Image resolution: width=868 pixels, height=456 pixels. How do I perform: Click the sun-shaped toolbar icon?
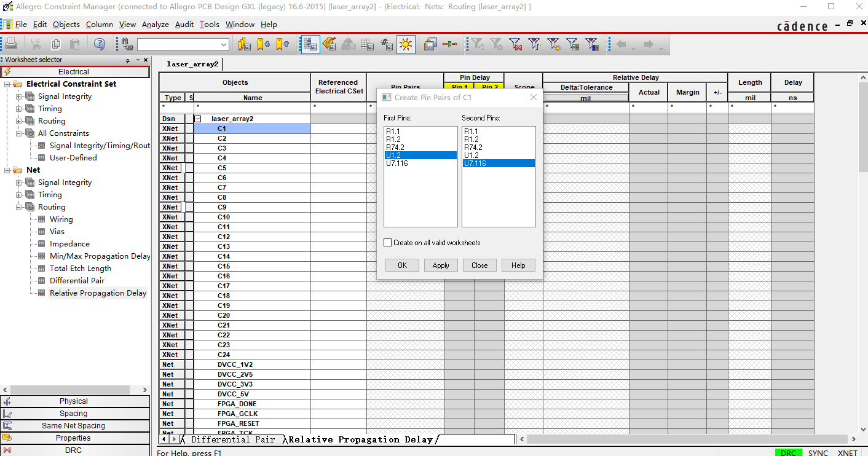pos(406,44)
